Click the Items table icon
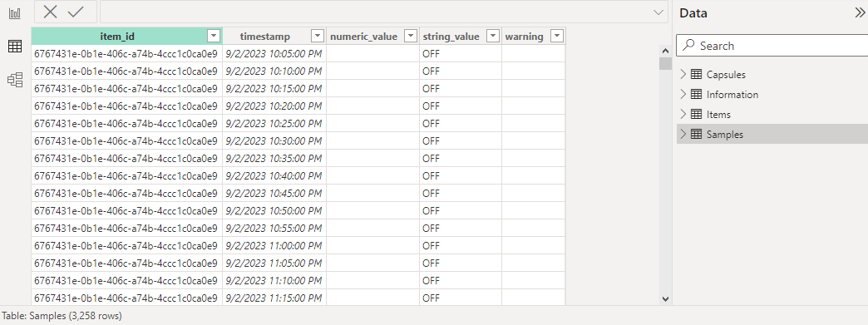The width and height of the screenshot is (868, 325). click(x=697, y=114)
